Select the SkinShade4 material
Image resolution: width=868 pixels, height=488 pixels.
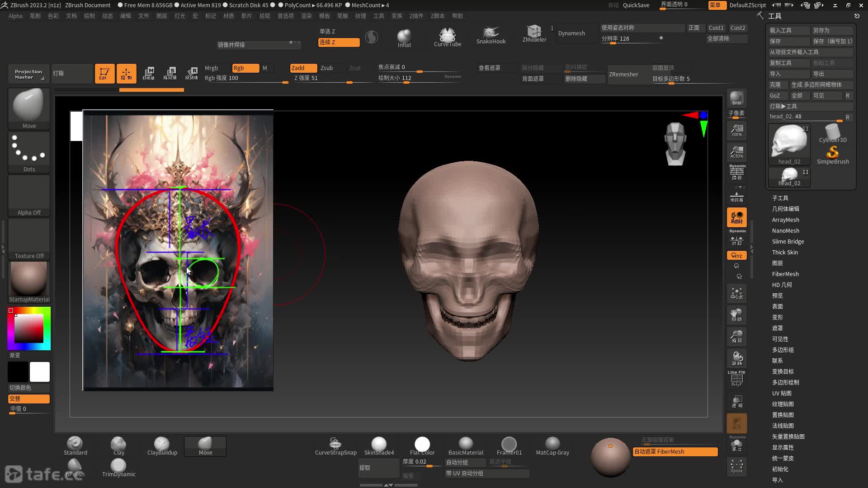point(379,446)
